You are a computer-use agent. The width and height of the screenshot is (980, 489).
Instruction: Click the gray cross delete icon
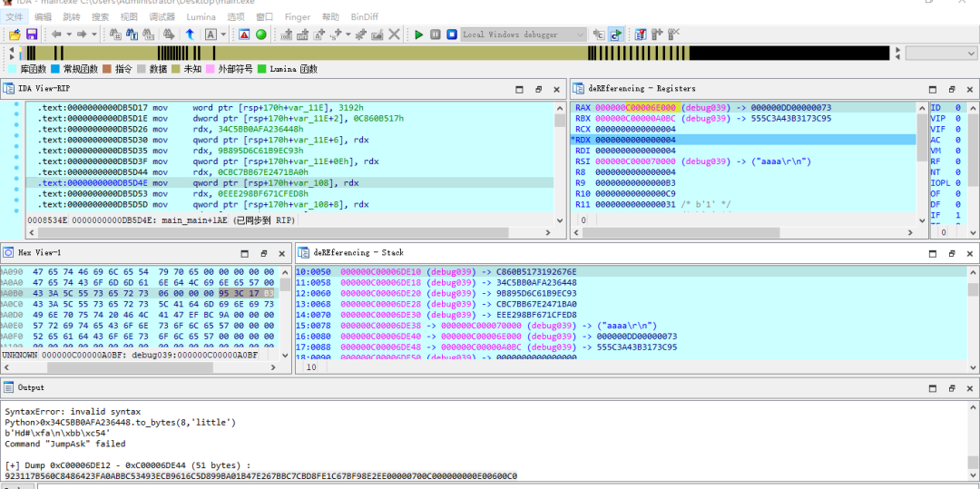point(394,34)
